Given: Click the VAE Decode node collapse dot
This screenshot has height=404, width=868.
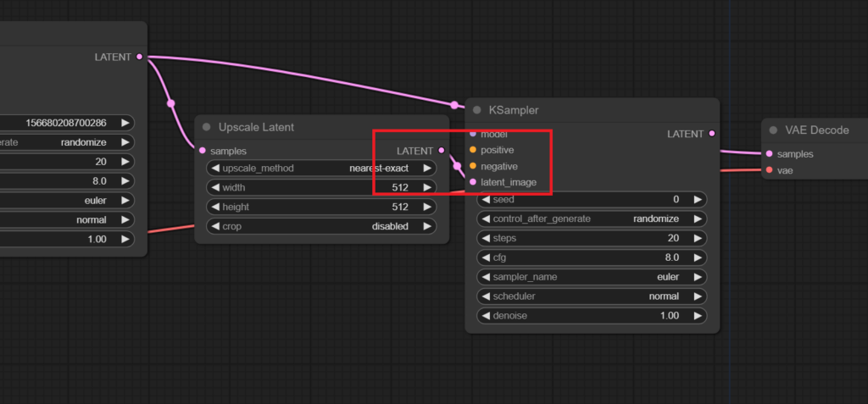Looking at the screenshot, I should (x=773, y=130).
